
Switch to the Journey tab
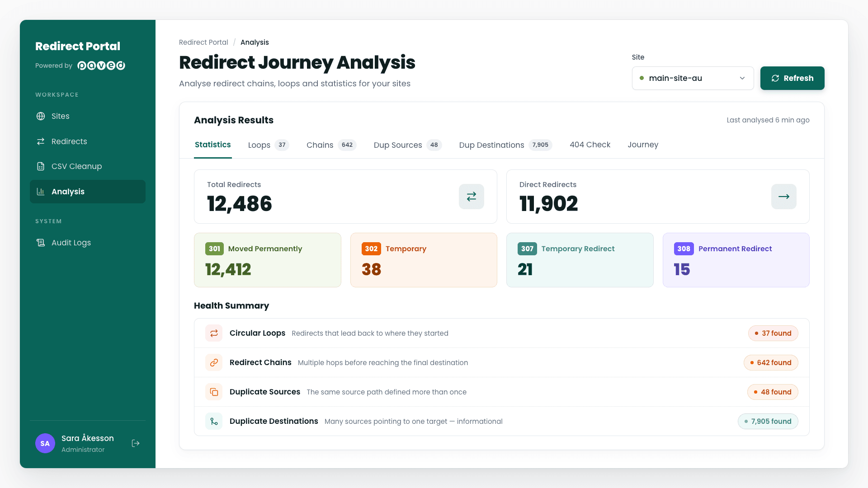643,145
